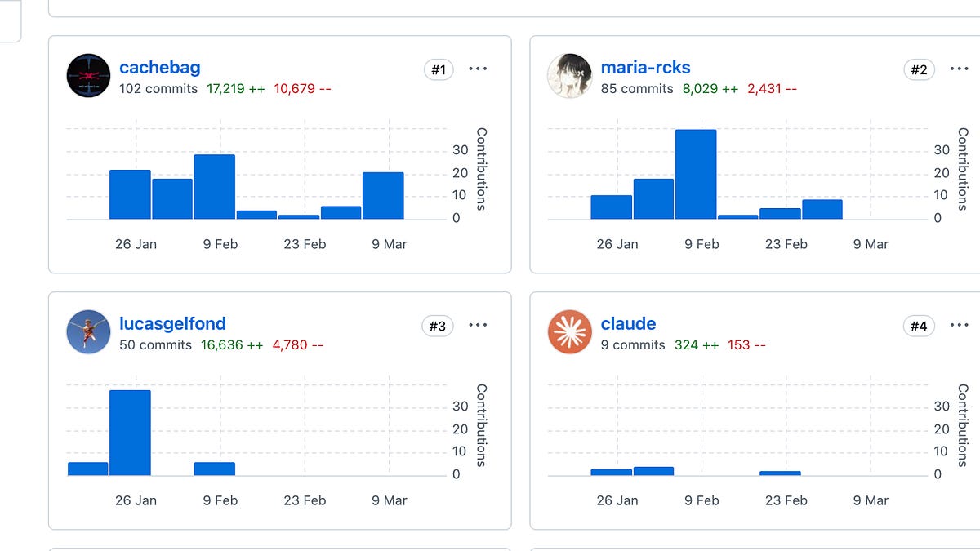Open the options menu on maria-rcks's card
Screen dimensions: 980x551
959,70
